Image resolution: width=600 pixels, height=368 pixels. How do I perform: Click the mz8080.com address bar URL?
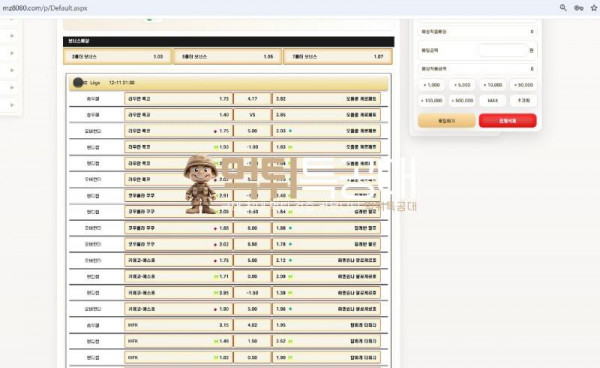tap(45, 8)
